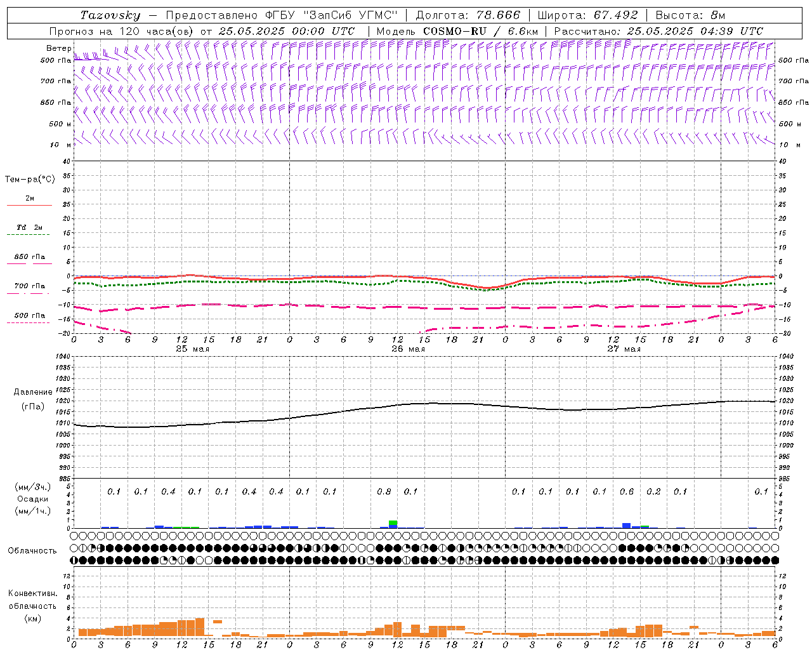Select the elevation text Высота: 8м
The height and width of the screenshot is (650, 812).
tap(691, 15)
